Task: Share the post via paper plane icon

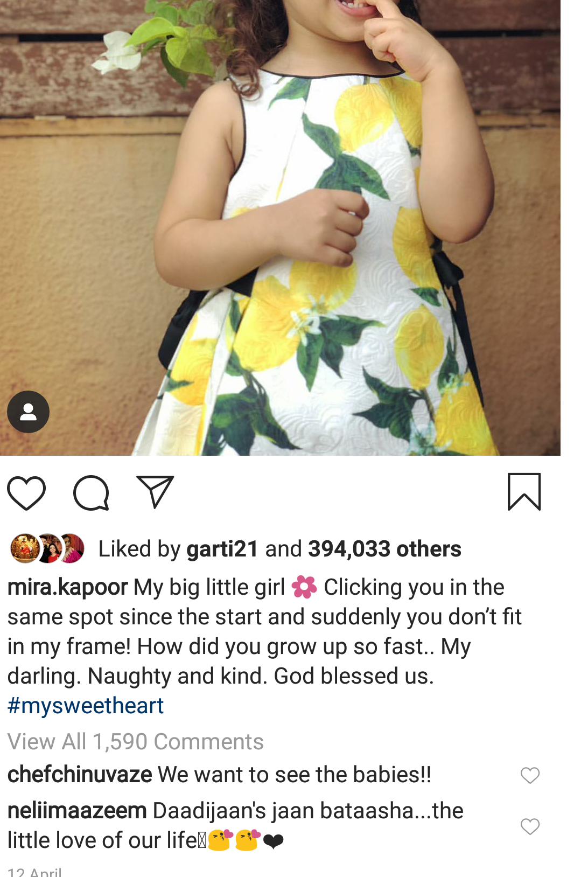Action: click(155, 492)
